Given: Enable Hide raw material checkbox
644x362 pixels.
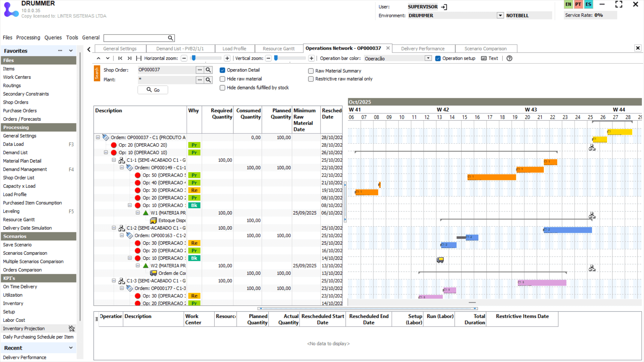Looking at the screenshot, I should pyautogui.click(x=222, y=79).
